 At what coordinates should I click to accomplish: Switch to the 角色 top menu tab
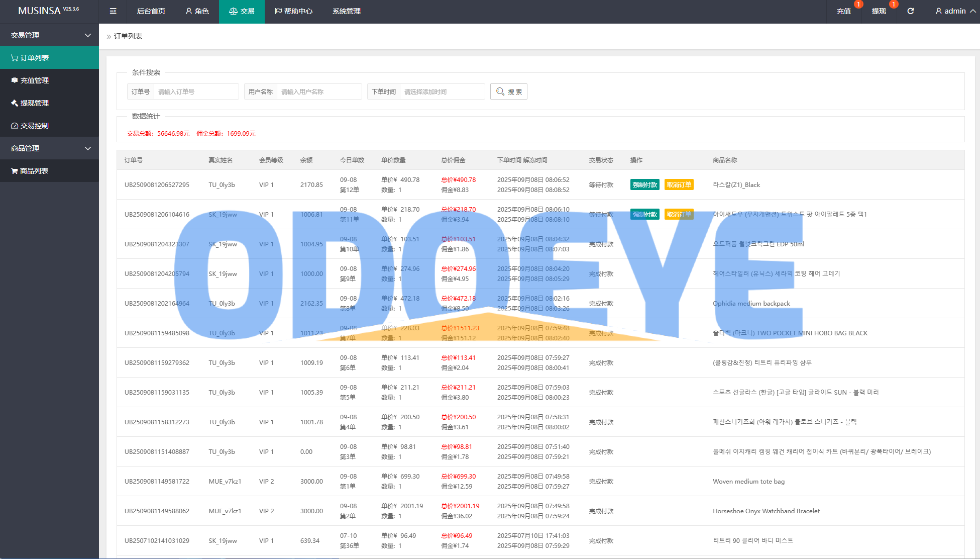pyautogui.click(x=197, y=11)
